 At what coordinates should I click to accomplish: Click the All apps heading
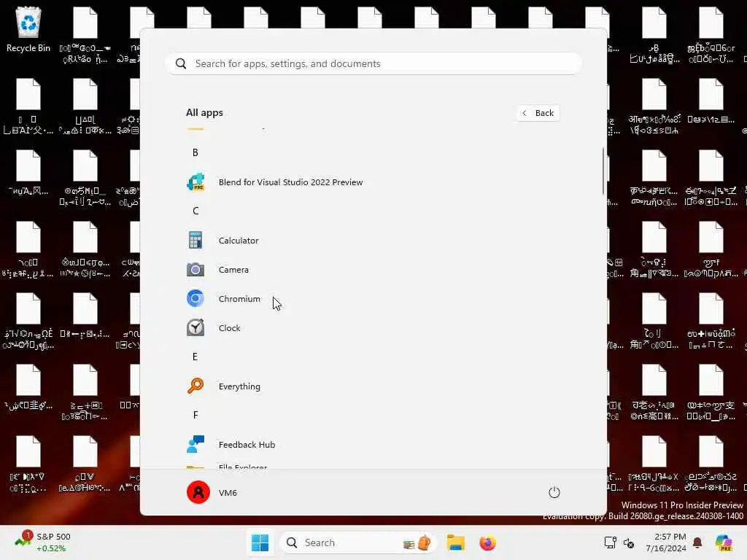tap(204, 113)
